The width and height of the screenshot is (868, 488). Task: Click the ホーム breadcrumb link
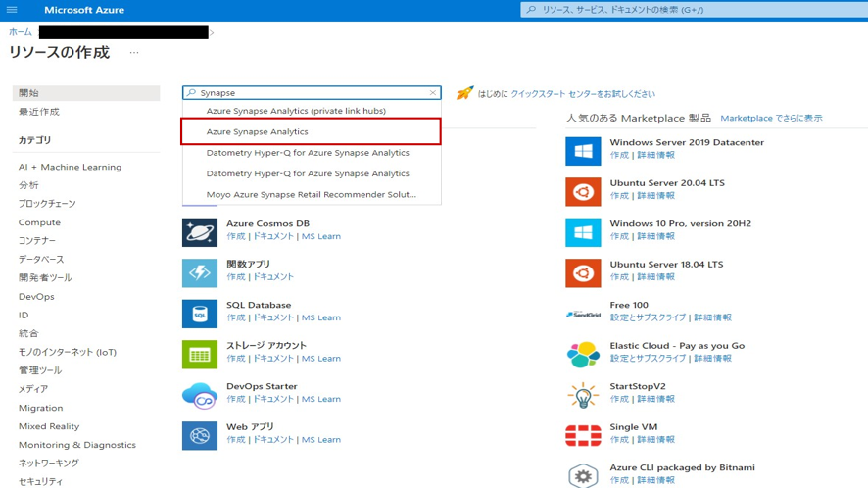tap(21, 32)
